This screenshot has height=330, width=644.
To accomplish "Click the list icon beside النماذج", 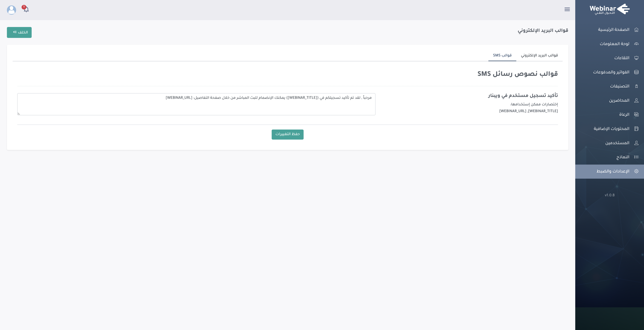I will pyautogui.click(x=636, y=157).
